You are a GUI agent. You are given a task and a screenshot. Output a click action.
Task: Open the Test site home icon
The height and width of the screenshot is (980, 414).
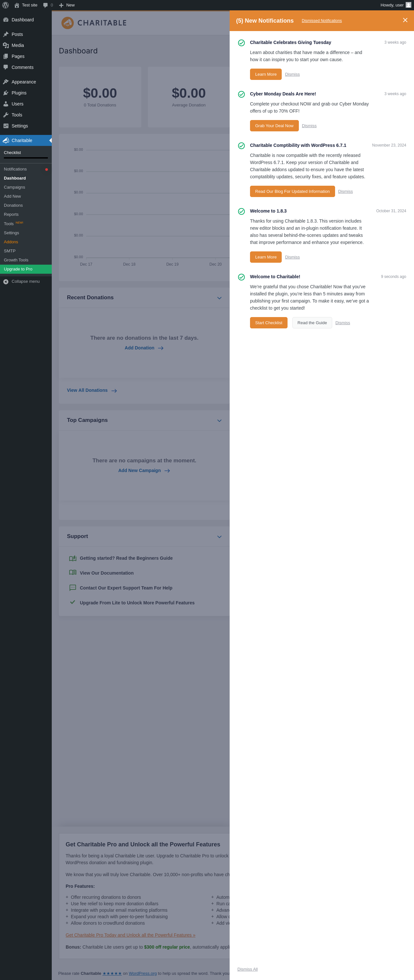(x=17, y=5)
